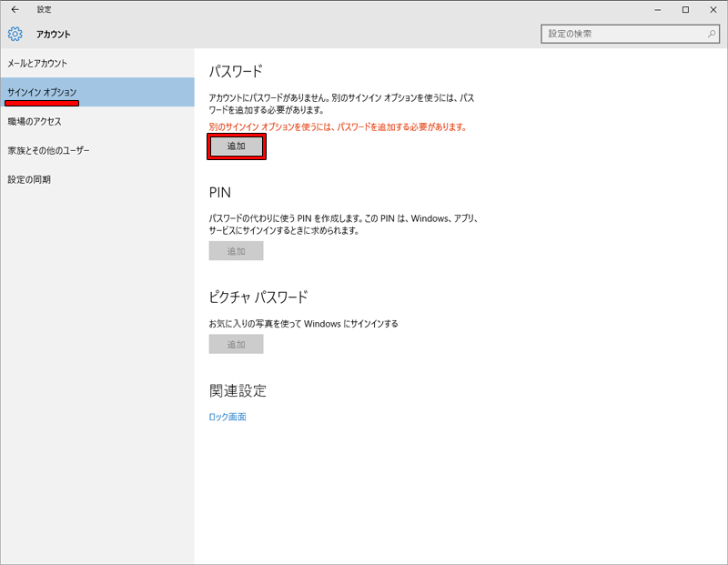Click 追加 button under PIN
The image size is (728, 565).
click(x=236, y=251)
